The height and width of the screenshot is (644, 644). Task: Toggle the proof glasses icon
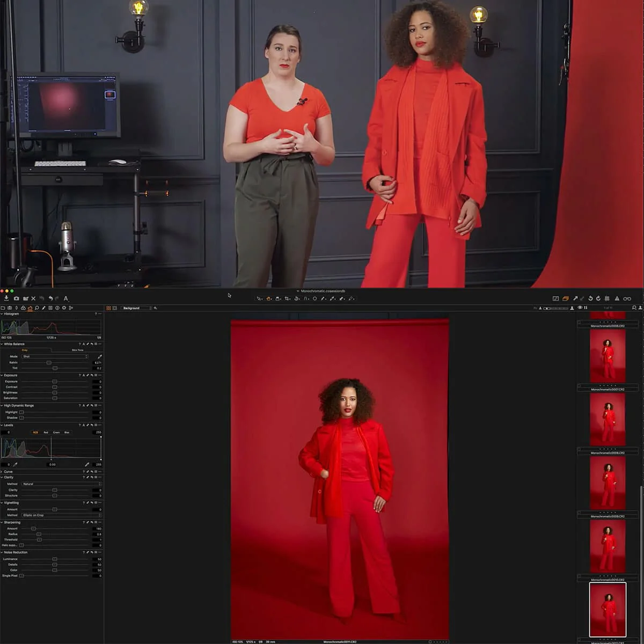[x=627, y=298]
